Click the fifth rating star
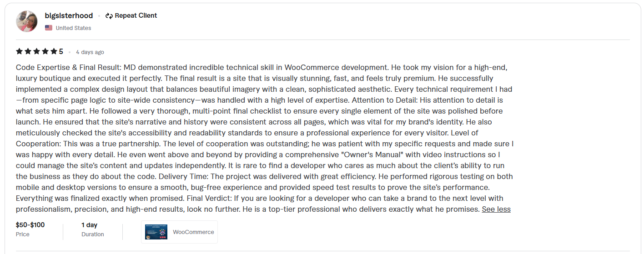This screenshot has height=254, width=644. 54,51
